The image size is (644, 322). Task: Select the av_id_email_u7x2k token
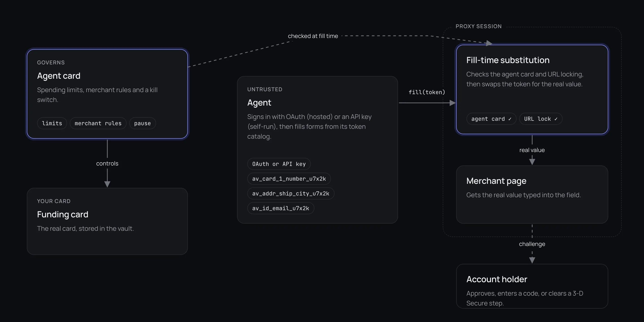[281, 208]
